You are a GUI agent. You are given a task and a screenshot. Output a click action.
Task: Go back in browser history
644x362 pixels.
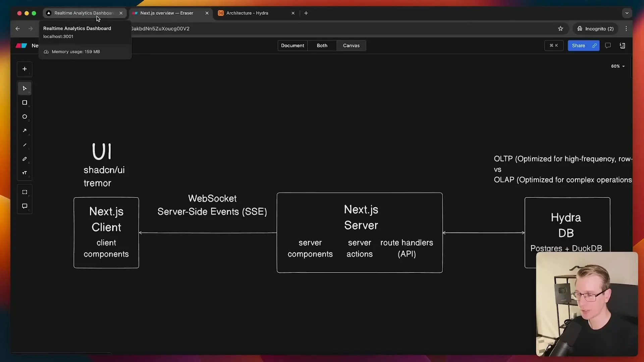click(x=18, y=29)
